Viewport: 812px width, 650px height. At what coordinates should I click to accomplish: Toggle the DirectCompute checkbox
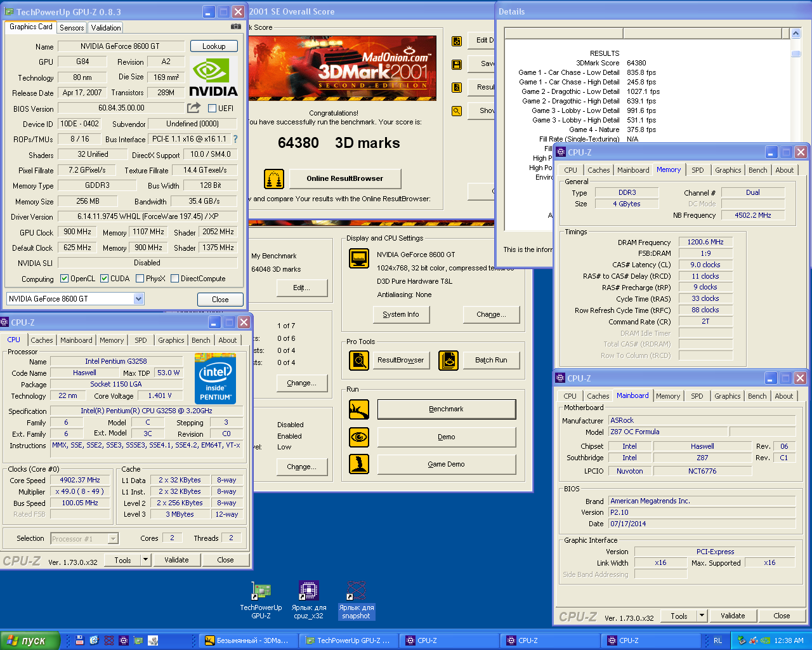[x=174, y=279]
